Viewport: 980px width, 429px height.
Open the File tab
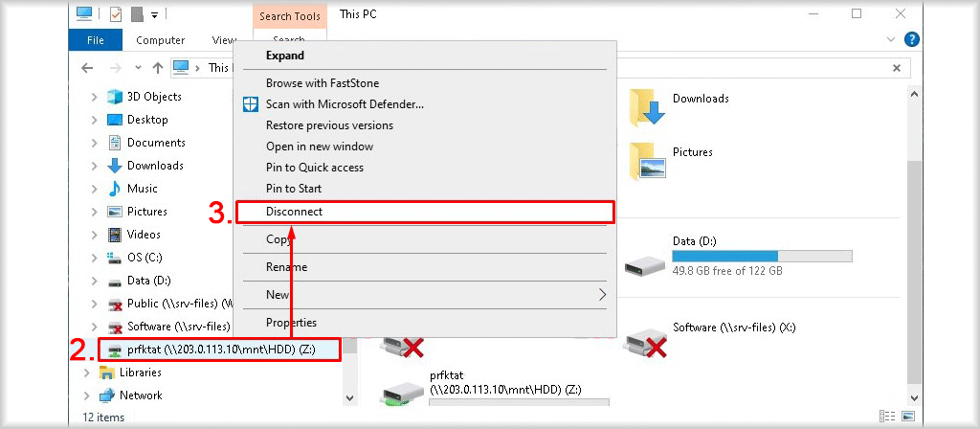tap(96, 40)
